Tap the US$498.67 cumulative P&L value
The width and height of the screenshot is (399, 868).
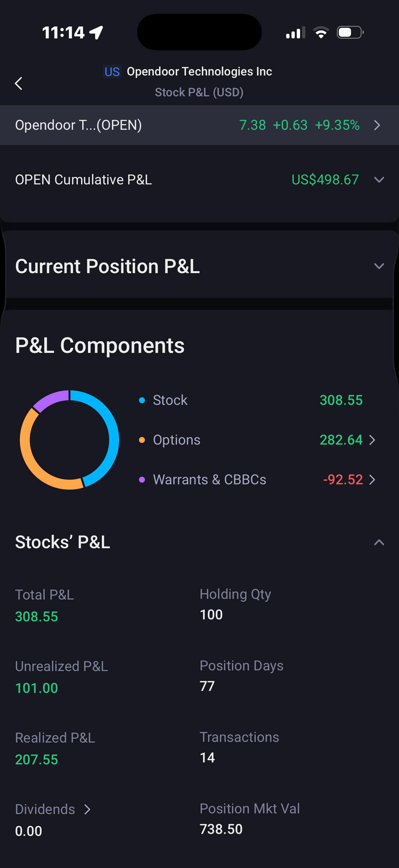(x=325, y=180)
